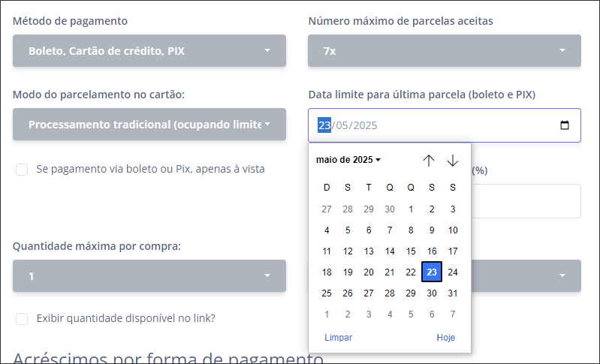Expand the 'maio de 2025' month picker

(x=348, y=160)
